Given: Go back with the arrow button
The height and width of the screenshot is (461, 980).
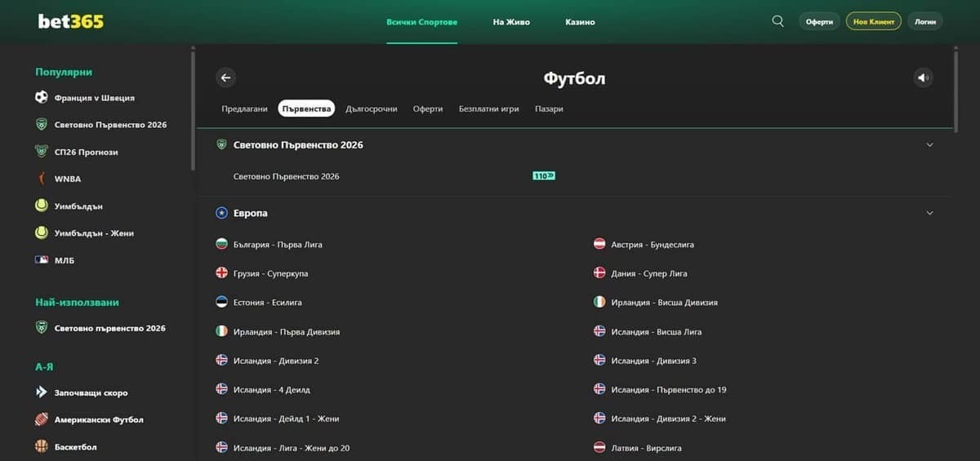Looking at the screenshot, I should pos(226,78).
